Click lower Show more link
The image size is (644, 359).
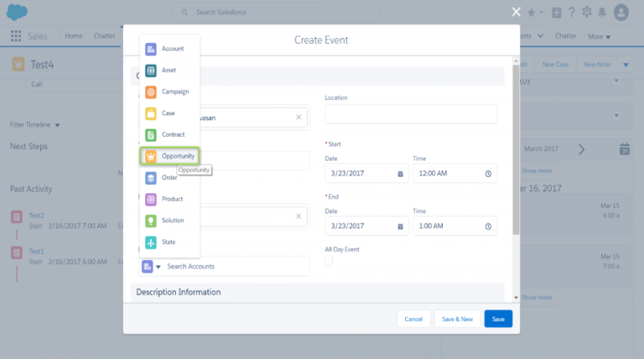(x=537, y=298)
